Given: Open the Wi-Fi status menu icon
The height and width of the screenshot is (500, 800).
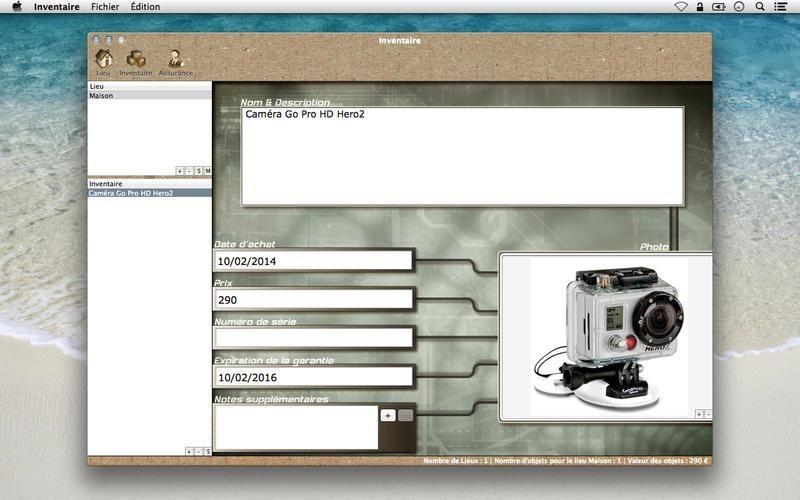Looking at the screenshot, I should tap(681, 7).
